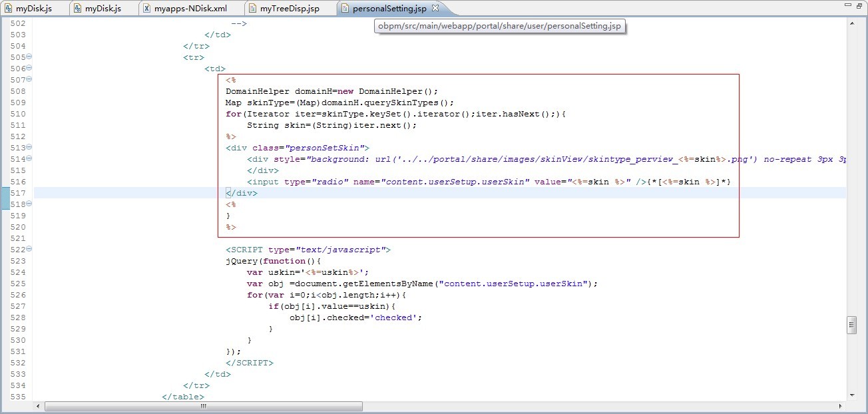Image resolution: width=868 pixels, height=414 pixels.
Task: Click the vertical scrollbar up arrow
Action: click(x=851, y=23)
